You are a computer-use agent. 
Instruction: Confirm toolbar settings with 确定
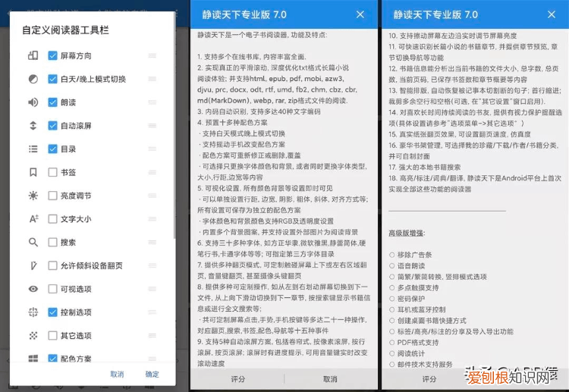coord(152,375)
